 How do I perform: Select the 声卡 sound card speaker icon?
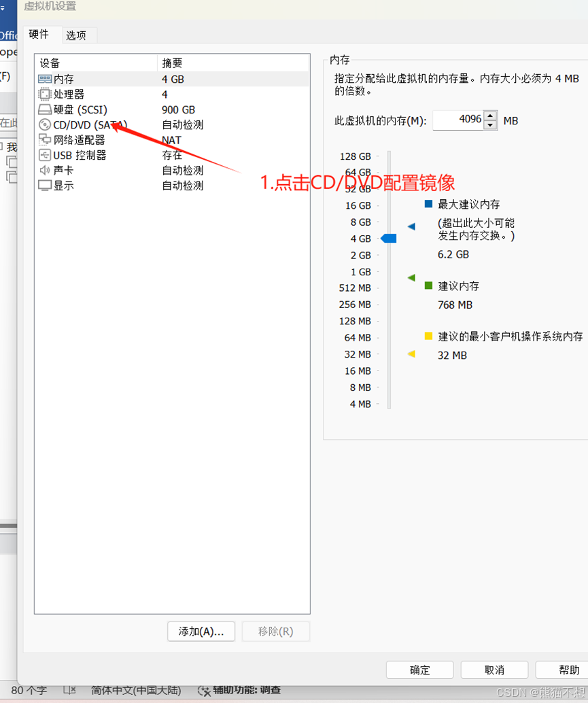[45, 171]
